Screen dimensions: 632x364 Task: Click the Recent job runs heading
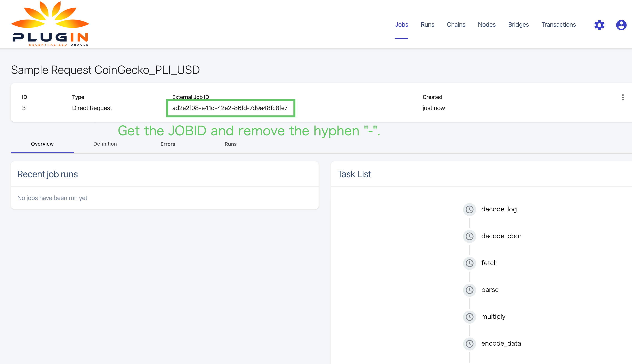(x=47, y=174)
